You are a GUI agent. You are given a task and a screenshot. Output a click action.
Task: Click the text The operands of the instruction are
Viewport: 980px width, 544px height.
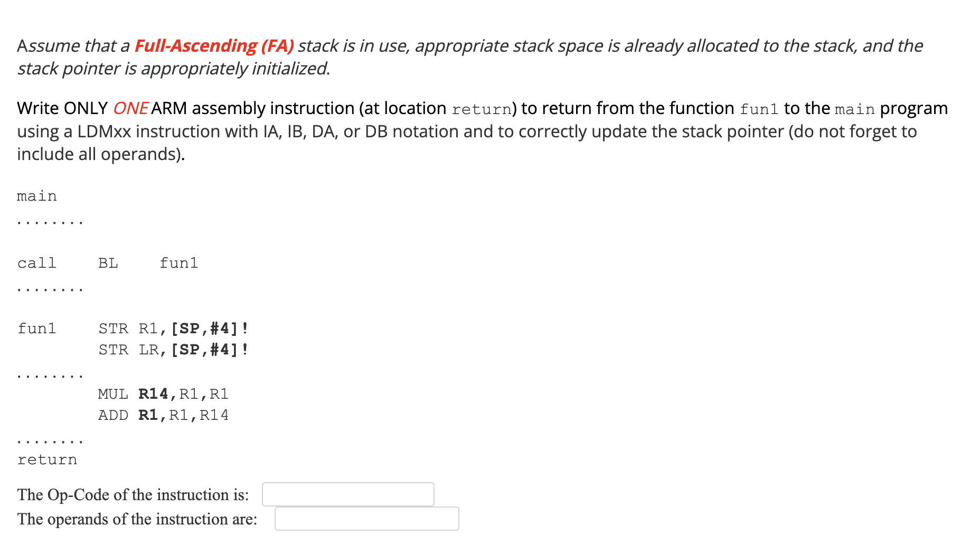(x=137, y=519)
